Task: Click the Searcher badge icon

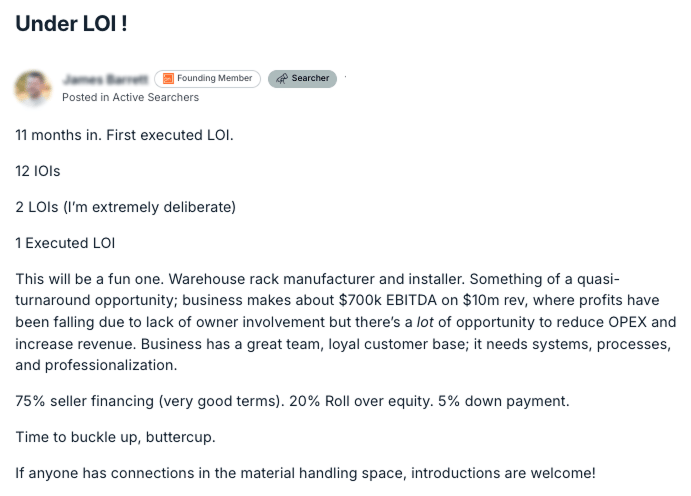Action: (x=282, y=78)
